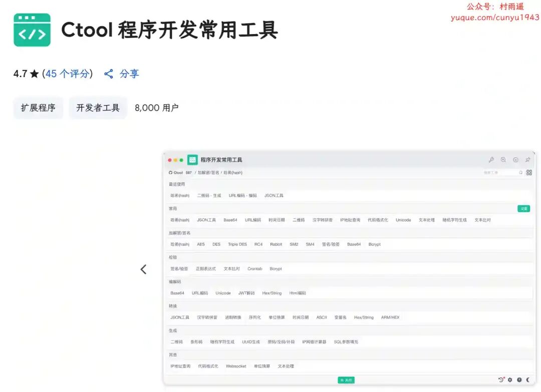Open the gear settings icon at bottom
Screen dimensions: 541x392
[x=510, y=379]
